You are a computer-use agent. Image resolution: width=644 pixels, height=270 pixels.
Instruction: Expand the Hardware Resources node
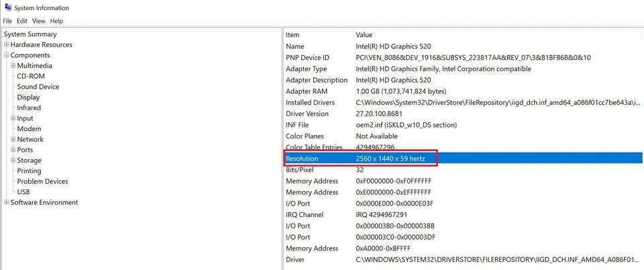7,45
